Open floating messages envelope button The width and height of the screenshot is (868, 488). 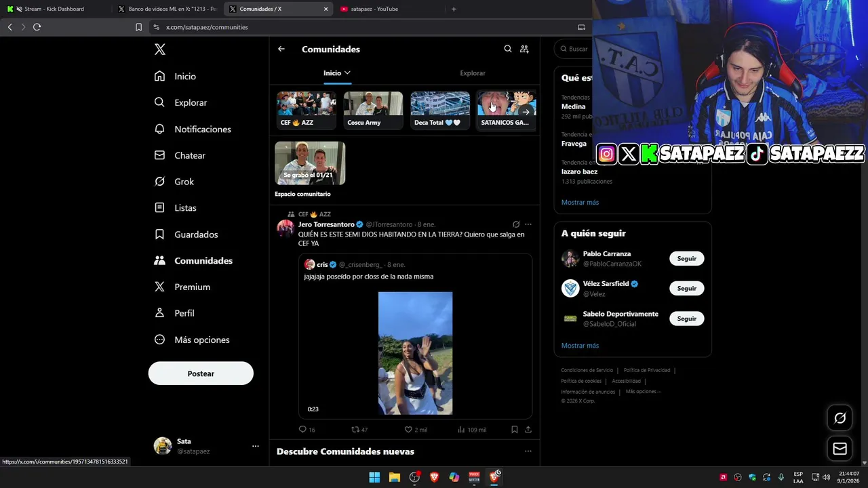(x=840, y=449)
